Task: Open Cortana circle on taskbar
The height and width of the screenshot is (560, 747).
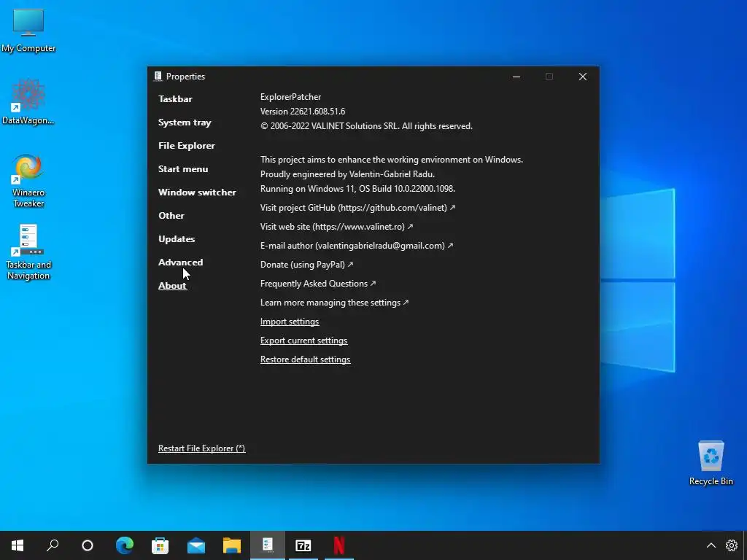Action: pos(88,545)
